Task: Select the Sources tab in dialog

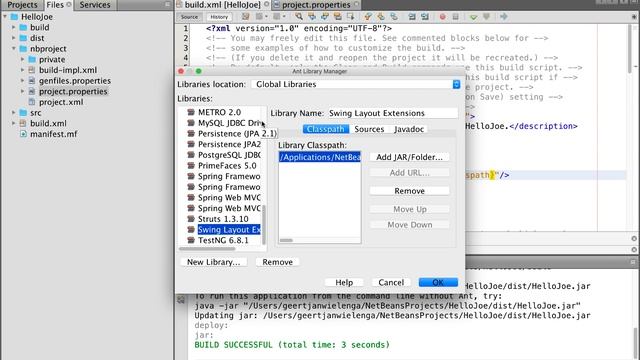Action: tap(369, 129)
